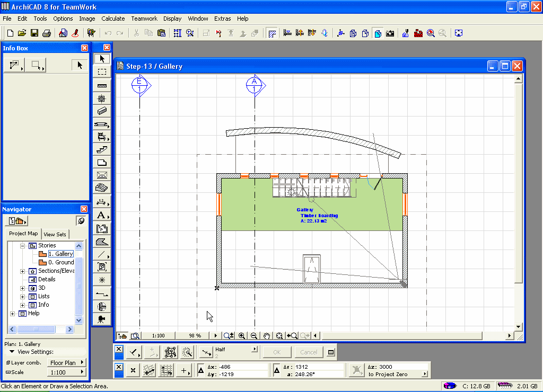Pick the Stair tool in the toolbox
The width and height of the screenshot is (543, 392).
[102, 150]
